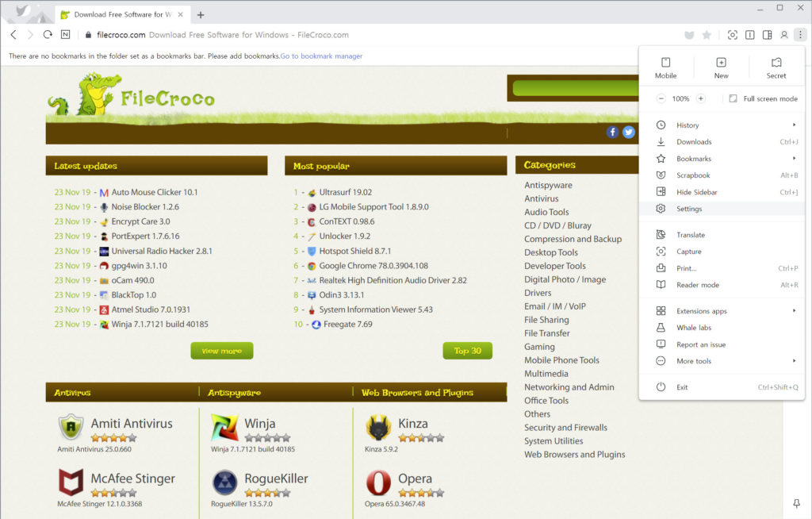Open Auto Mouse Clicker 10.1
This screenshot has width=812, height=519.
coord(155,192)
